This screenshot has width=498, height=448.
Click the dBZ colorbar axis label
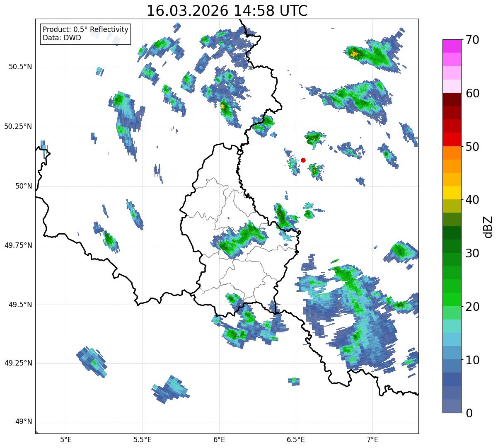488,227
